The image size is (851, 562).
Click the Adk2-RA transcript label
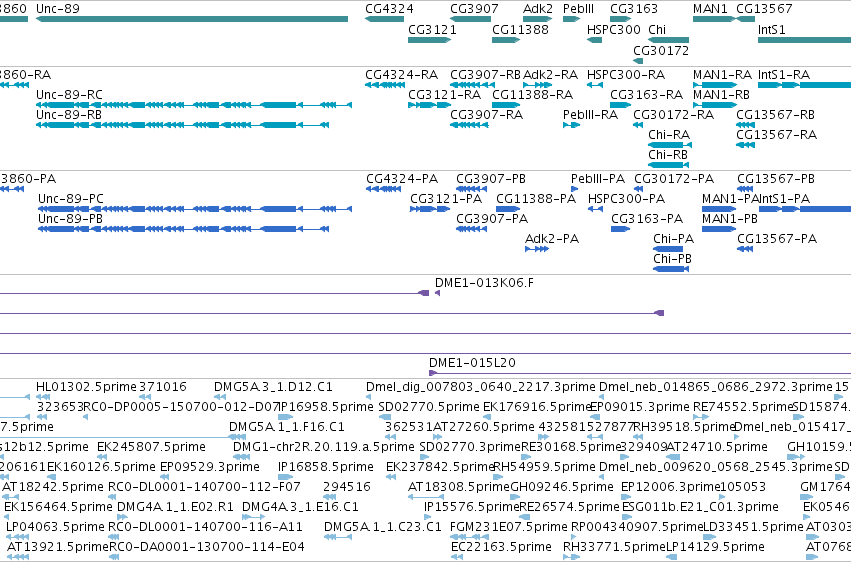(550, 74)
